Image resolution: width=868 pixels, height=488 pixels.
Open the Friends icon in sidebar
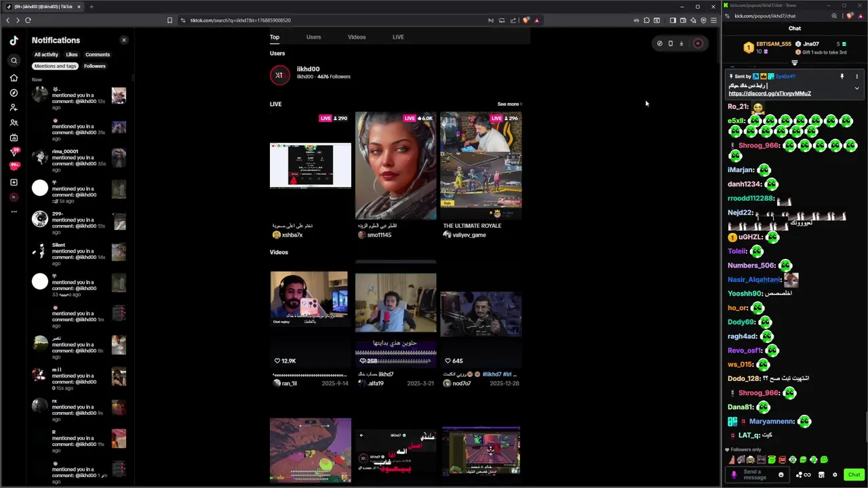click(x=14, y=123)
